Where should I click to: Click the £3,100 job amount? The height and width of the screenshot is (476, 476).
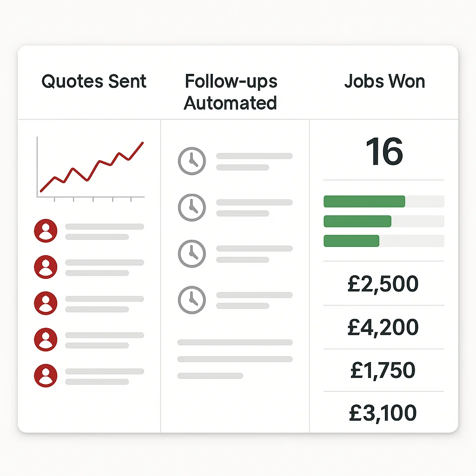tap(383, 413)
